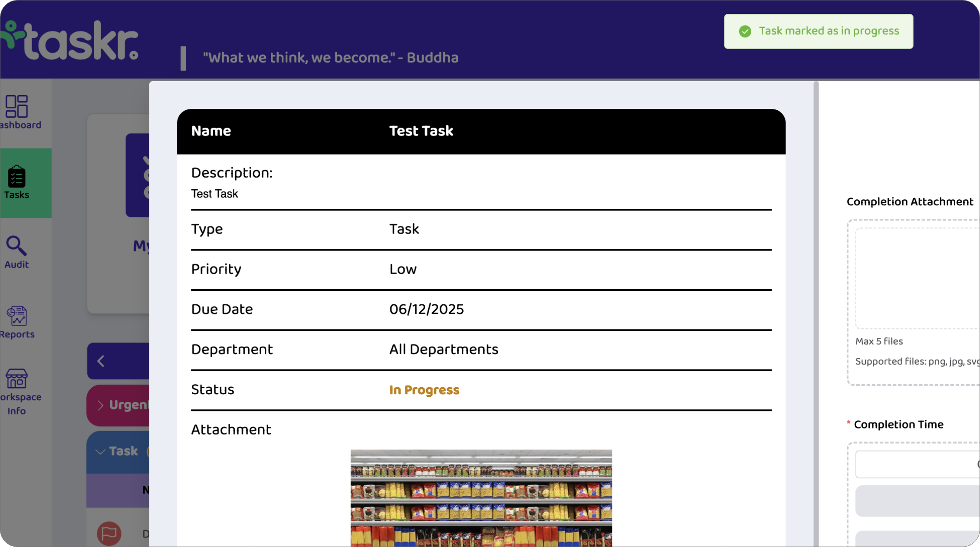Select the Tasks clipboard icon in sidebar
The image size is (980, 547).
coord(17,178)
